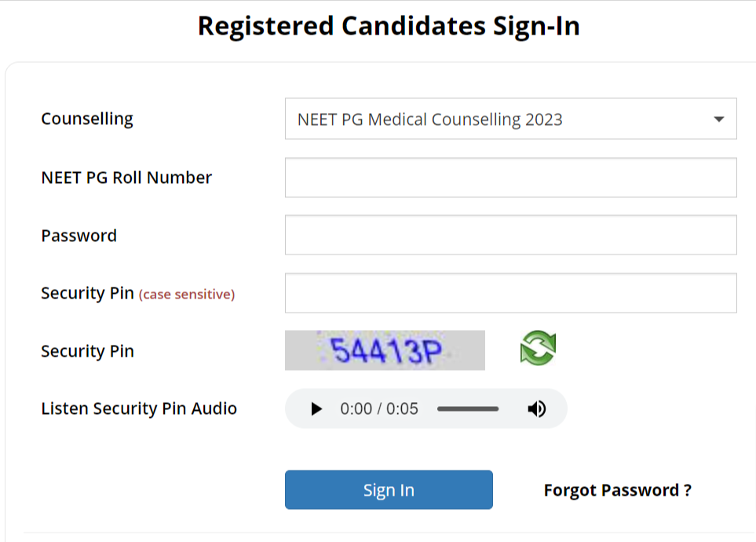This screenshot has height=542, width=756.
Task: Click into the Password input field
Action: click(510, 236)
